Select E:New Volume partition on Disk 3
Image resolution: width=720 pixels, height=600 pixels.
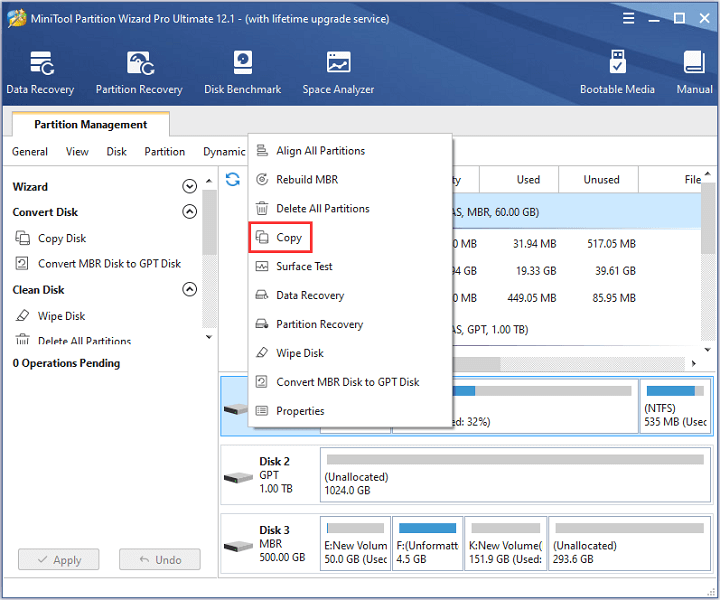(x=355, y=544)
